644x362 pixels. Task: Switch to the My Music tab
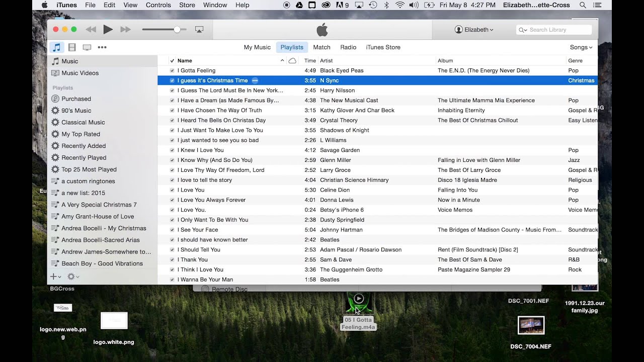(257, 47)
